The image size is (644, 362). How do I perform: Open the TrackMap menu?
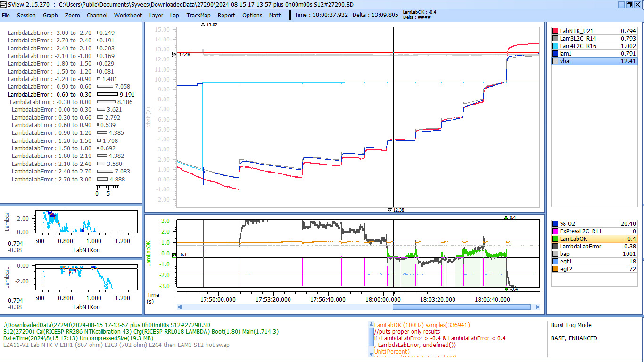click(x=198, y=15)
